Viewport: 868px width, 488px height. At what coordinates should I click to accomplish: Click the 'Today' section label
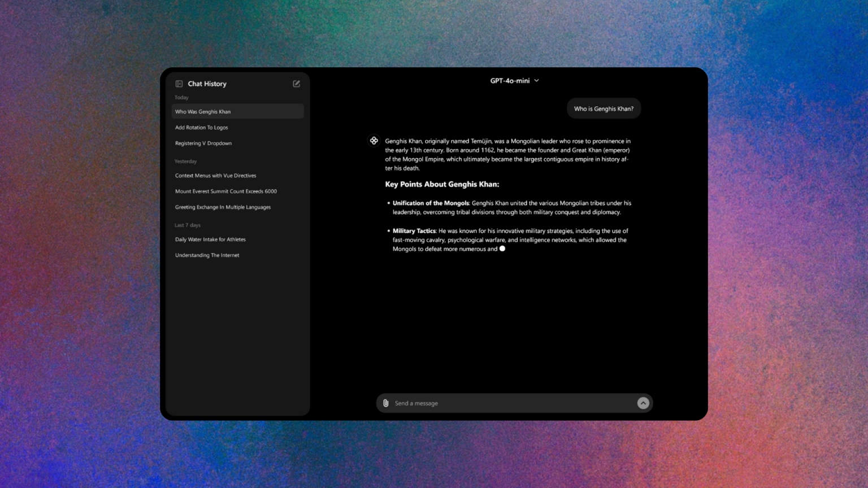pyautogui.click(x=181, y=98)
